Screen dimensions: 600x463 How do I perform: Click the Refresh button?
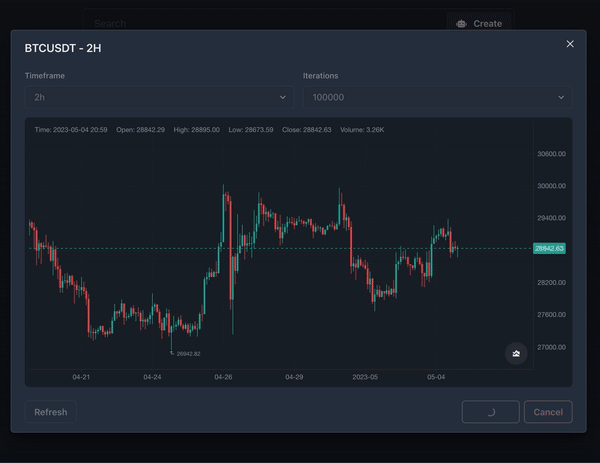click(51, 412)
